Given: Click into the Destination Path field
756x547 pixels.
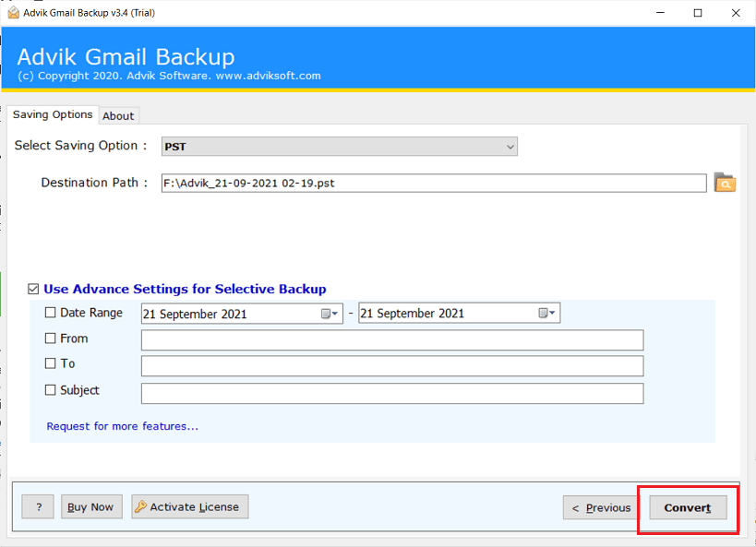Looking at the screenshot, I should point(434,184).
